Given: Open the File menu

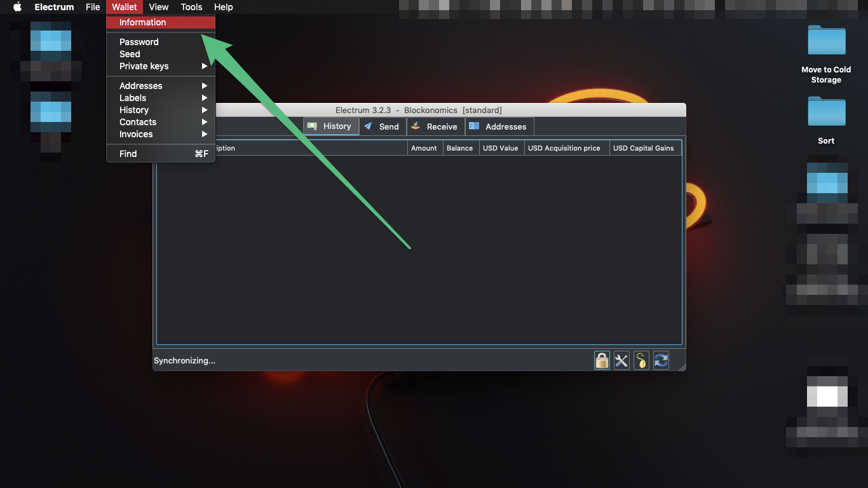Looking at the screenshot, I should [x=93, y=7].
